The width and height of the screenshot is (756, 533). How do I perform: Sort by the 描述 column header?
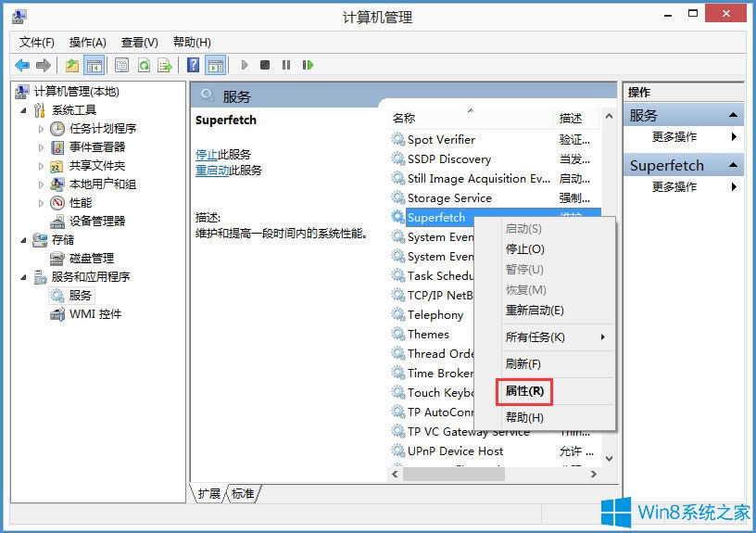pyautogui.click(x=571, y=118)
